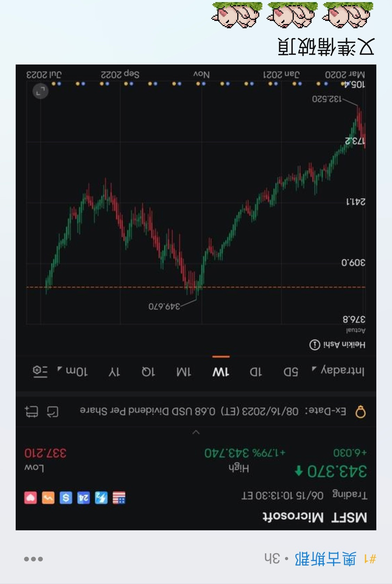Open the Intraday timeframe dropdown
The height and width of the screenshot is (584, 392).
[x=339, y=371]
